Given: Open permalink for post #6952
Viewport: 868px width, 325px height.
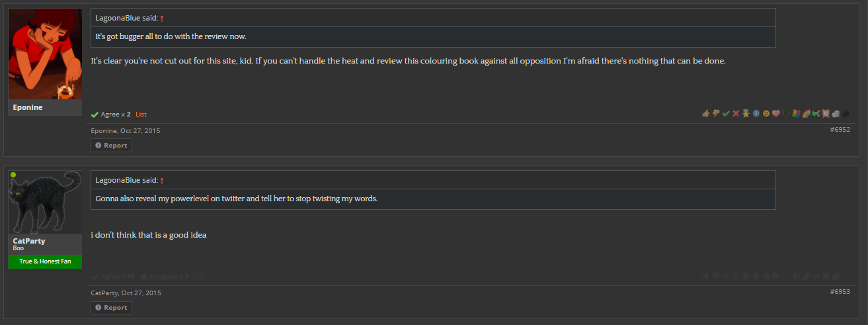Looking at the screenshot, I should click(x=840, y=129).
